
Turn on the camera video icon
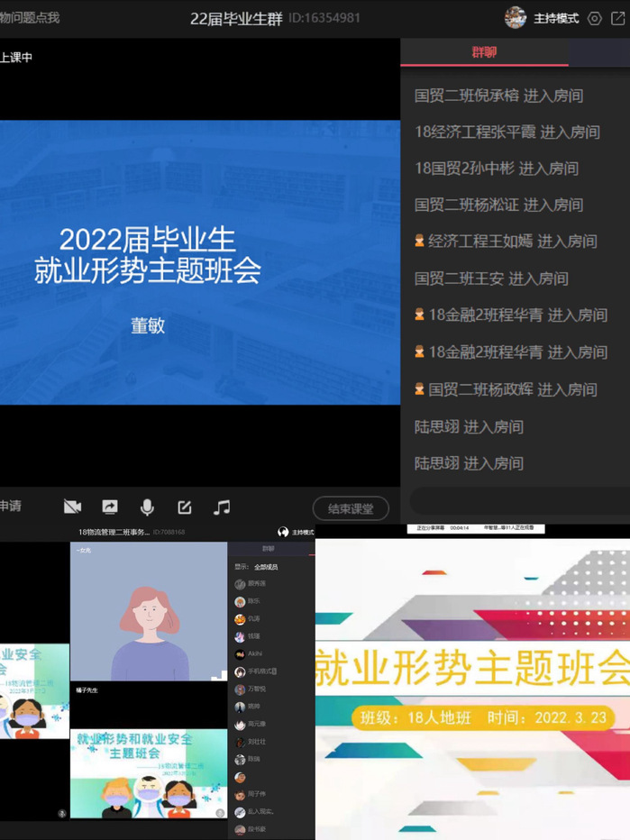tap(72, 507)
